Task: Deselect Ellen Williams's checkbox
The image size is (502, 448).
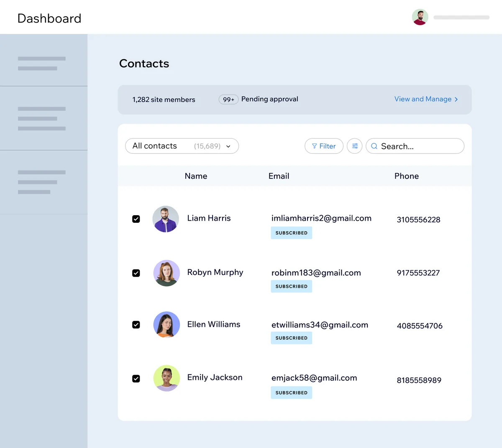Action: pos(136,325)
